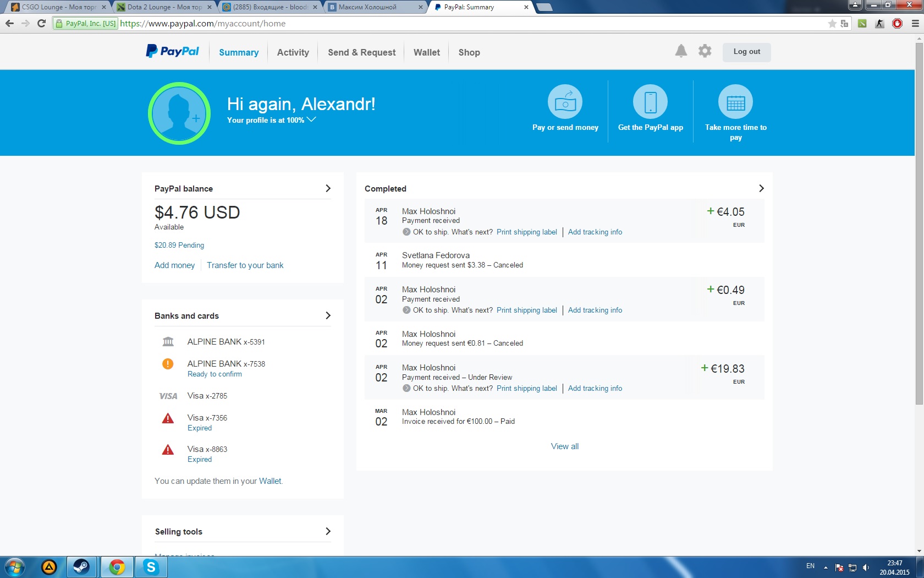
Task: Expand the Banks and cards arrow
Action: [x=328, y=315]
